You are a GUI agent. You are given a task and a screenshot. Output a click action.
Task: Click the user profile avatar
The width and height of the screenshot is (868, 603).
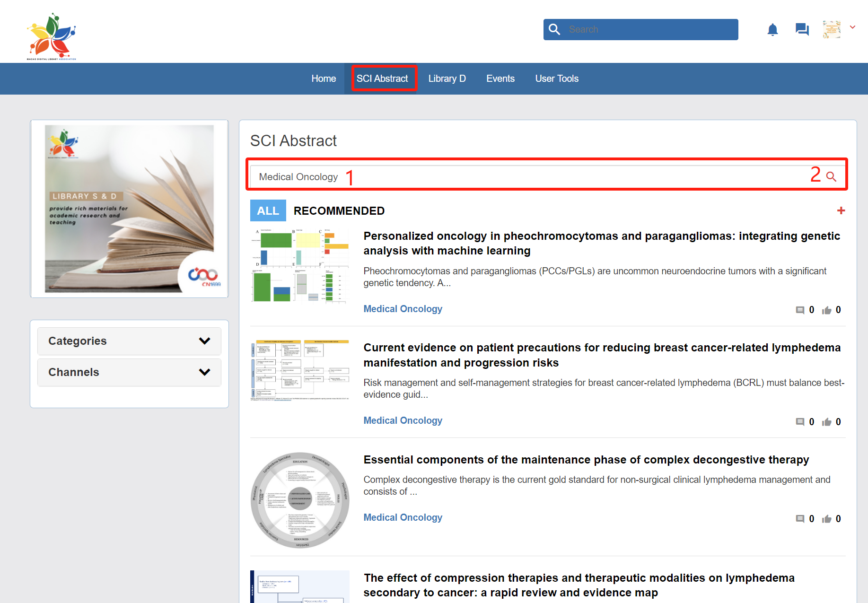tap(831, 29)
